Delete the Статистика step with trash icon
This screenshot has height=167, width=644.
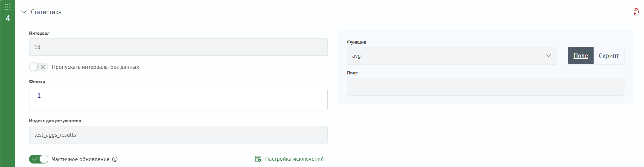tap(636, 12)
